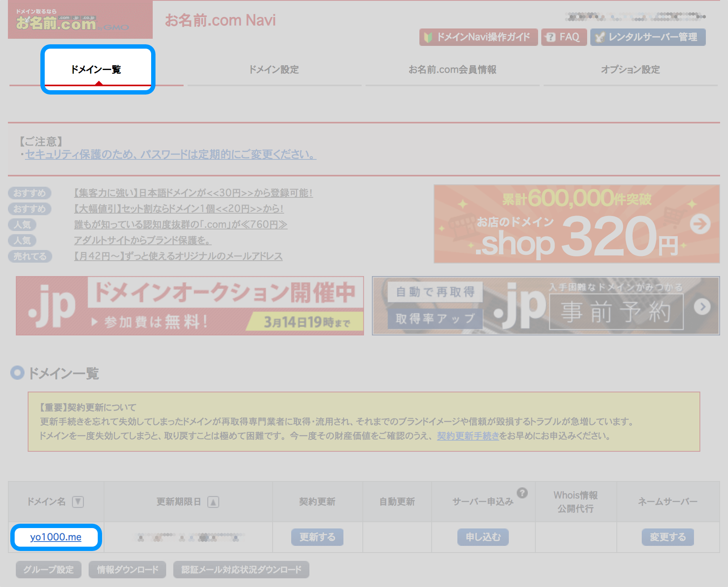This screenshot has width=728, height=587.
Task: Click the yo1000.me domain link
Action: [x=55, y=537]
